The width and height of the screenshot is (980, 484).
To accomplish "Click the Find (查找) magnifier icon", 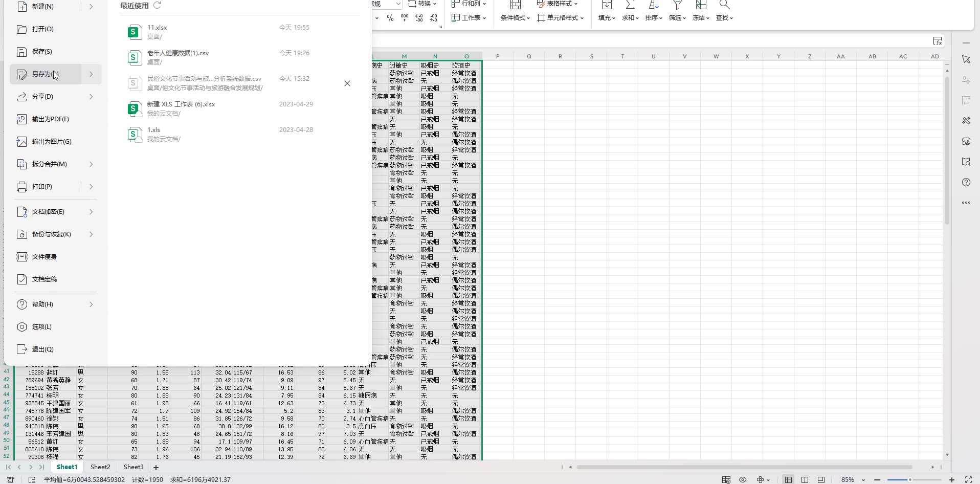I will pyautogui.click(x=724, y=6).
